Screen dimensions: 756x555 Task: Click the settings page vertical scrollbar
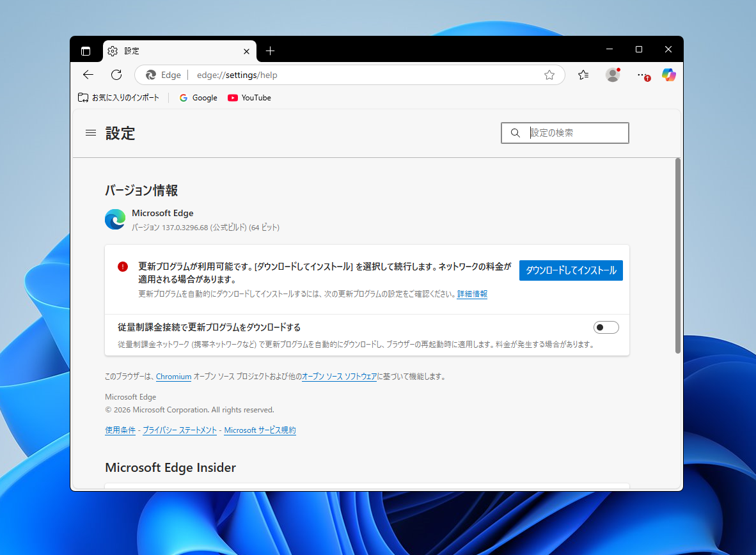pyautogui.click(x=677, y=256)
